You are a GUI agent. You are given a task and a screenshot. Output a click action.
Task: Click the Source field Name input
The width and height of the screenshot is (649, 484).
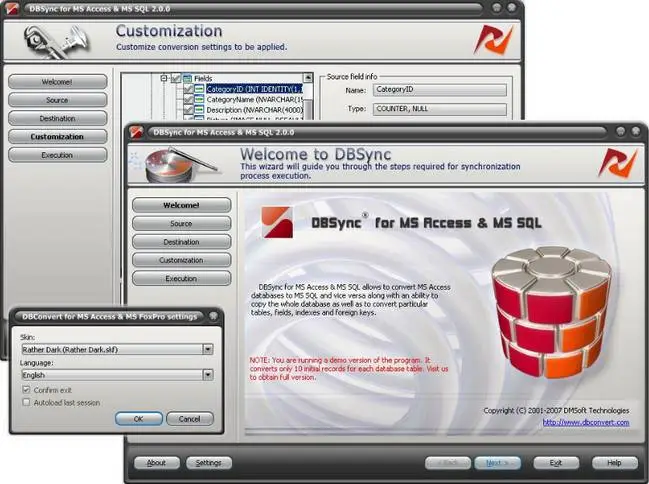[440, 90]
